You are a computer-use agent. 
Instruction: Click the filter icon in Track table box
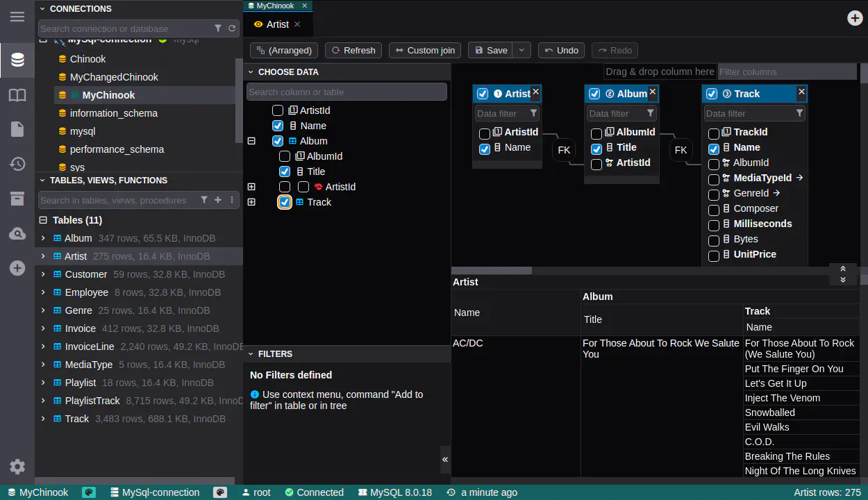[799, 113]
